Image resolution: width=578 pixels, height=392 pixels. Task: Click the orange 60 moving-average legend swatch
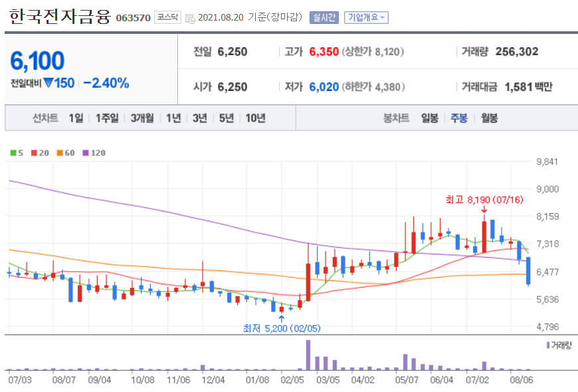60,153
